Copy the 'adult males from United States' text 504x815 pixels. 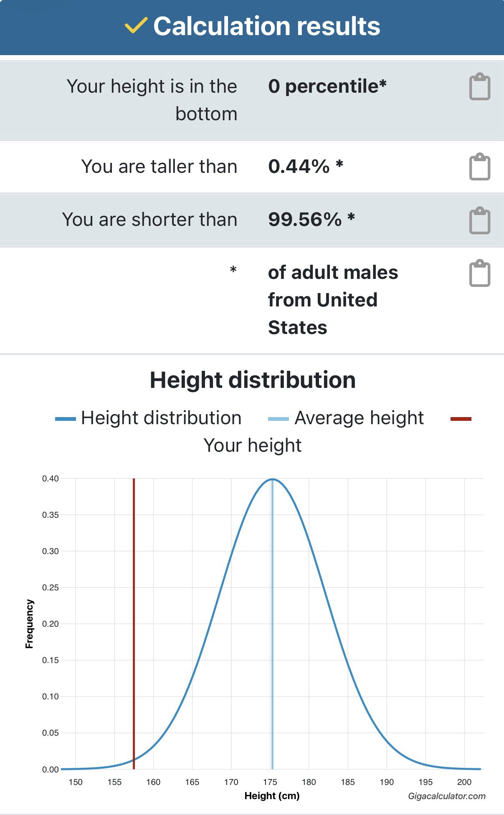pos(479,273)
